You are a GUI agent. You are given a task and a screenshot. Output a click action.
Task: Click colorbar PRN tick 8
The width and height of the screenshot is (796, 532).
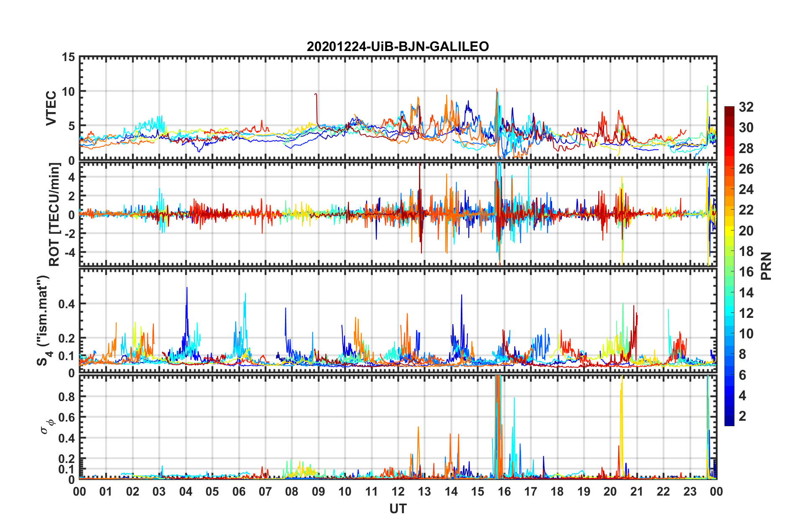coord(742,354)
